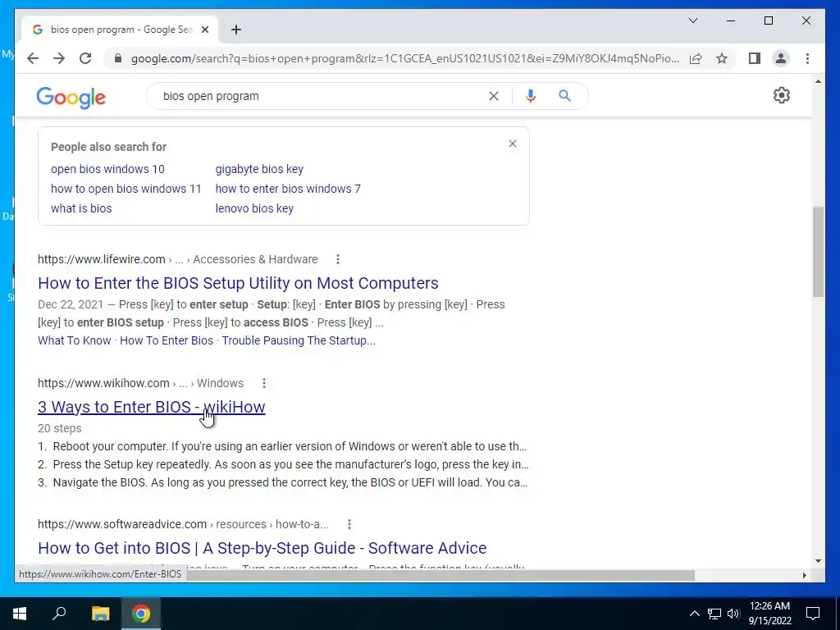Go forward with the browser forward arrow

click(59, 58)
